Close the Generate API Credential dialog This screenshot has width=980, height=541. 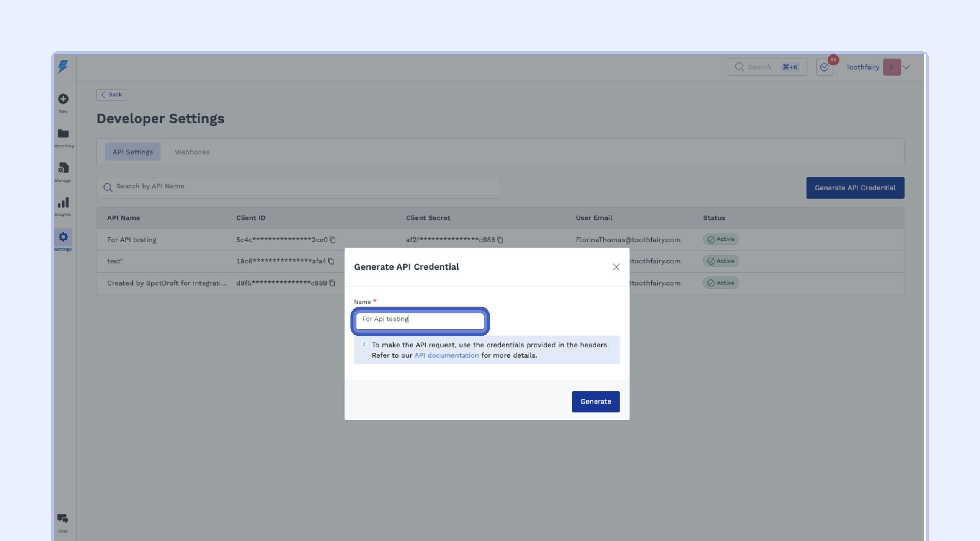pos(616,267)
